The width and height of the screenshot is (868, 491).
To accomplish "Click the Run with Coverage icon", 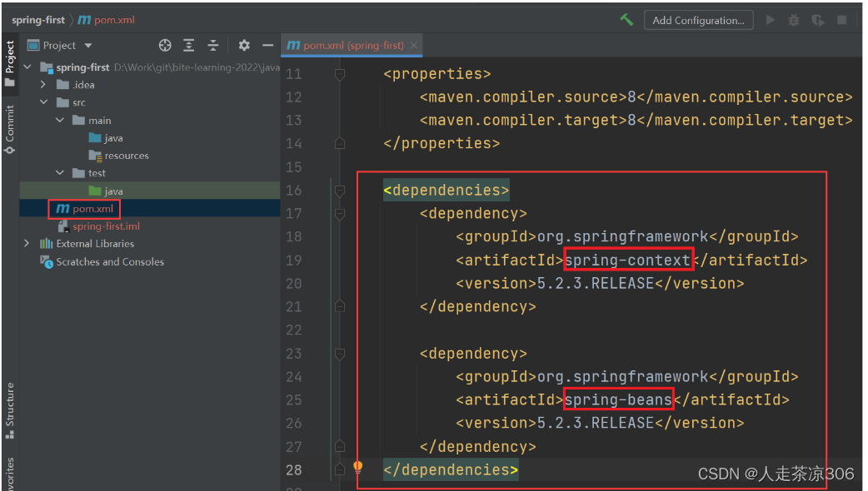I will [818, 20].
